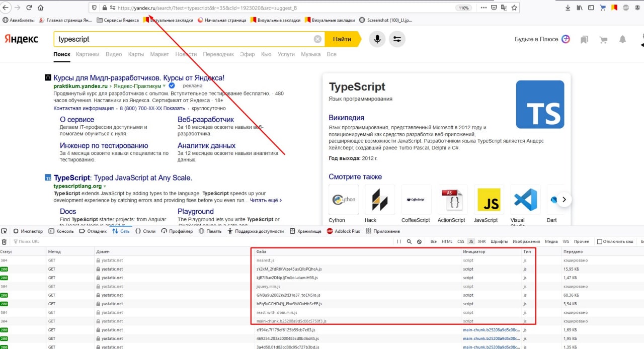The height and width of the screenshot is (349, 644).
Task: Pause network recording in devtools
Action: (x=399, y=242)
